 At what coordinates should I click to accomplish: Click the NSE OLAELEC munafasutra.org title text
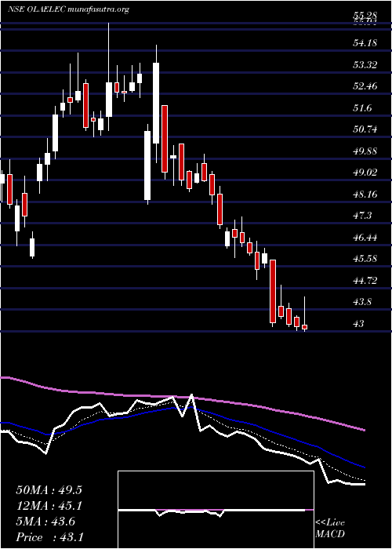coord(69,9)
